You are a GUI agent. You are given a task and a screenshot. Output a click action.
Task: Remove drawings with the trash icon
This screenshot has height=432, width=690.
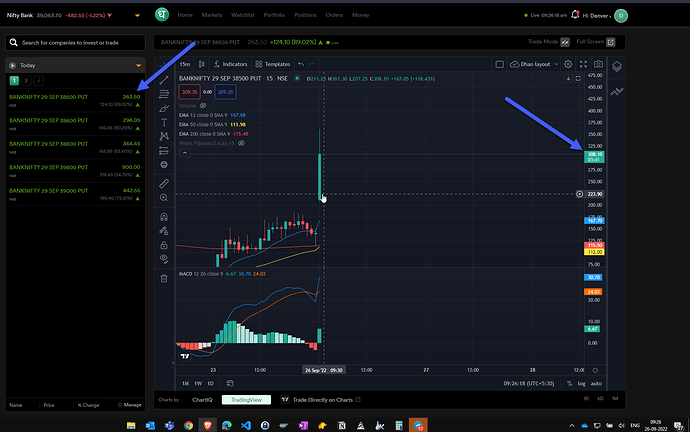click(x=164, y=278)
